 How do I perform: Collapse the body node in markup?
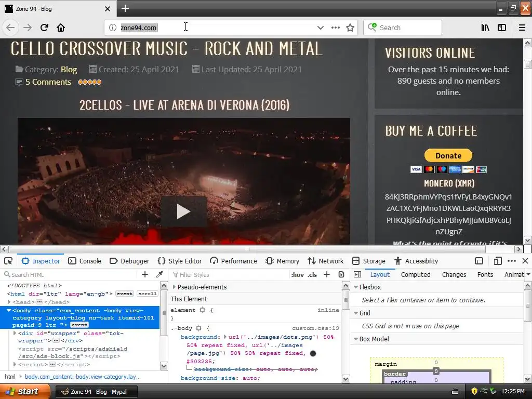click(9, 310)
